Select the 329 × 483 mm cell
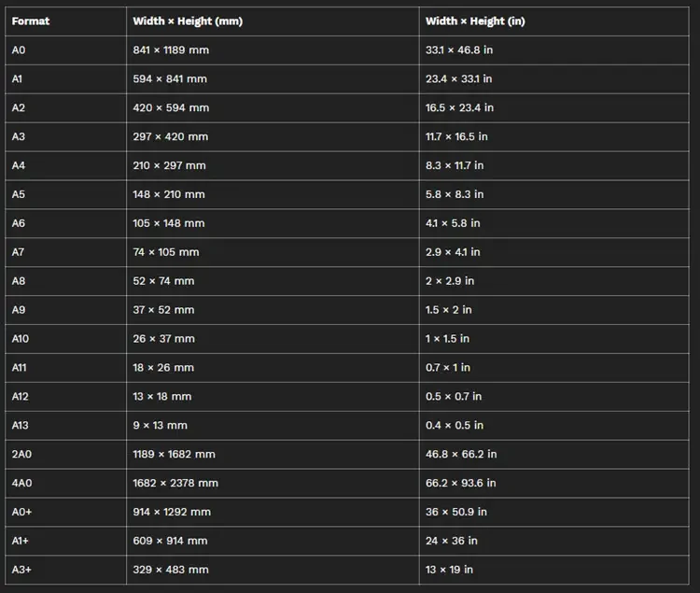The height and width of the screenshot is (593, 700). click(x=171, y=570)
